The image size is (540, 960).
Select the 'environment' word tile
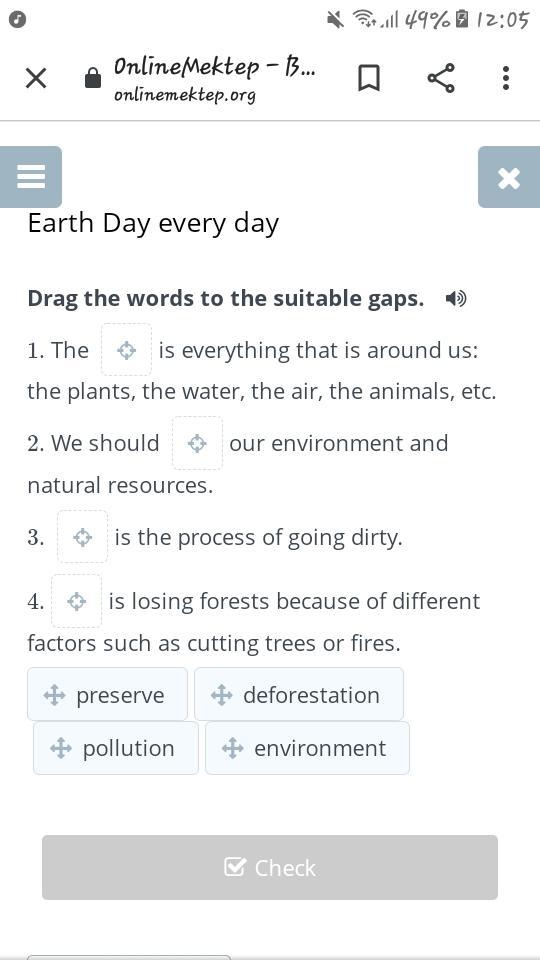[x=307, y=748]
